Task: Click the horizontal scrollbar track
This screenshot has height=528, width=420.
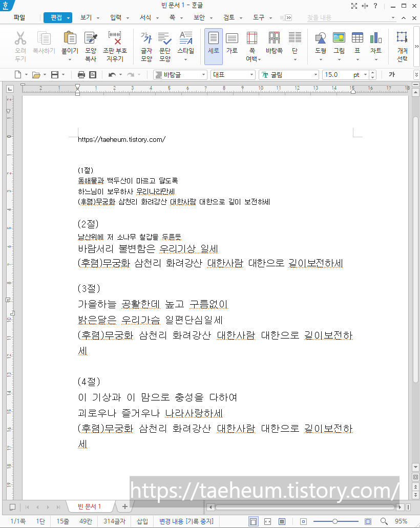Action: click(x=305, y=507)
